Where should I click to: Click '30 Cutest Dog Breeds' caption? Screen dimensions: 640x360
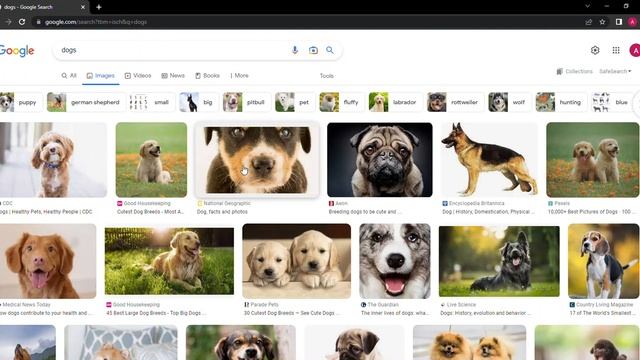[x=292, y=313]
